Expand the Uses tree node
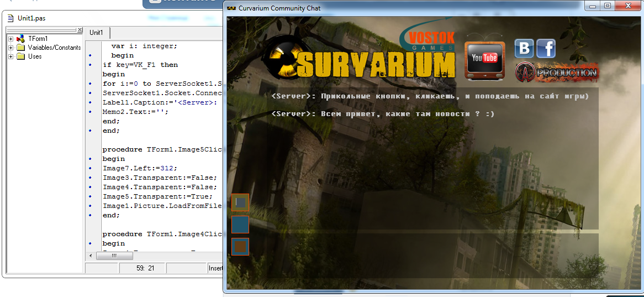 pos(10,56)
